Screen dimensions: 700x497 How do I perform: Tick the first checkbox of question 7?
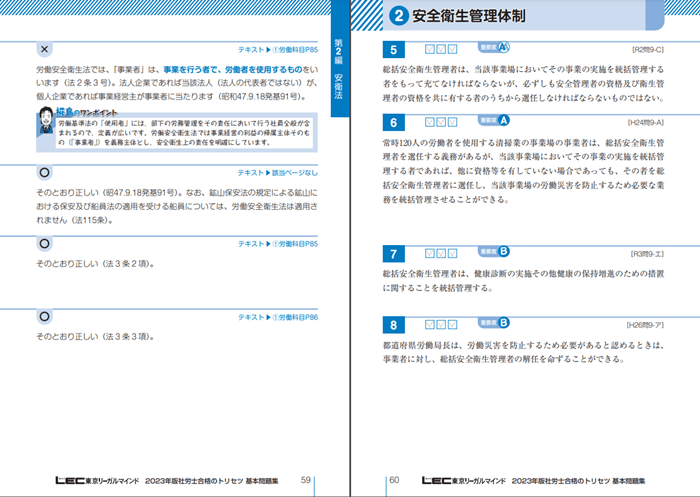point(429,253)
